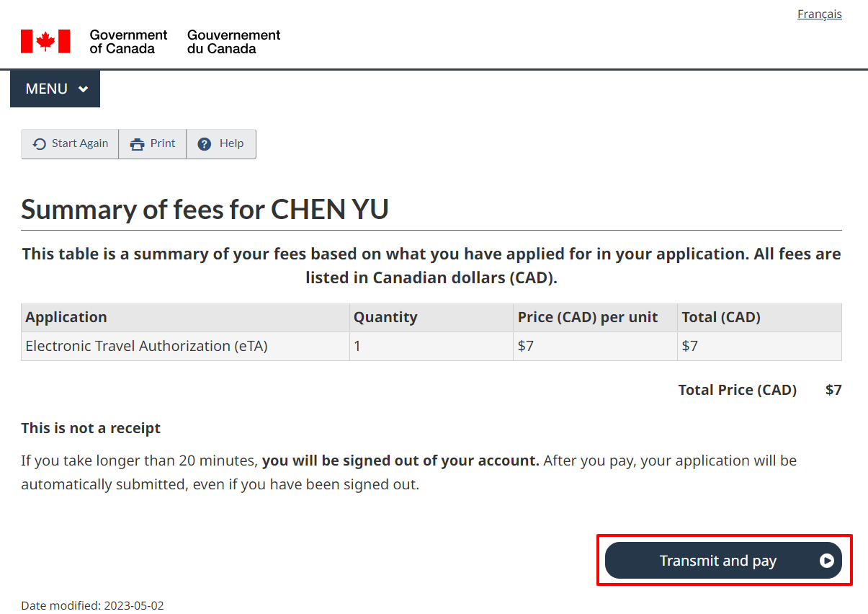Click the Summary of fees for CHEN YU heading

coord(205,209)
